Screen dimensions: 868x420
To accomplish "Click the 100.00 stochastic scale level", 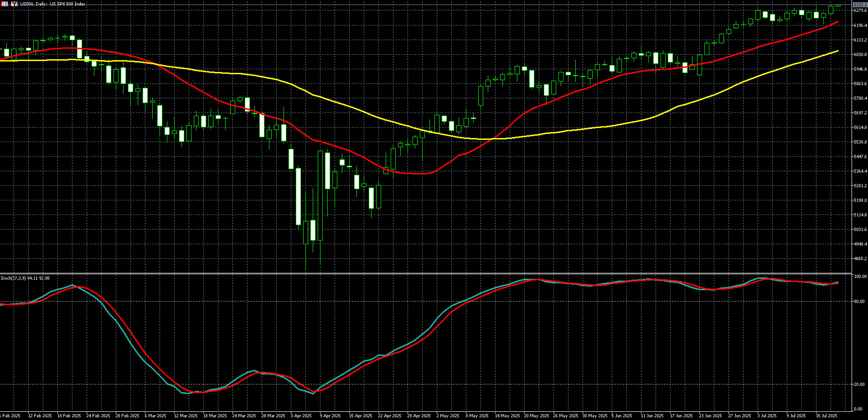I will pos(861,277).
